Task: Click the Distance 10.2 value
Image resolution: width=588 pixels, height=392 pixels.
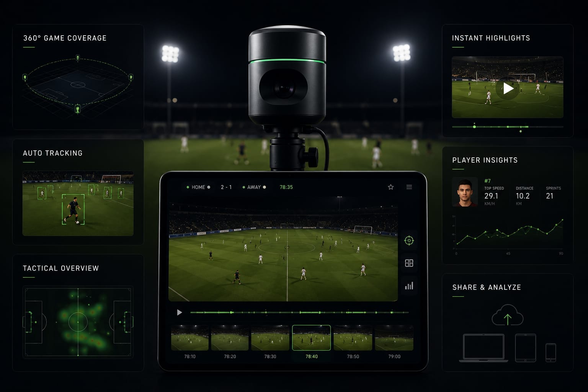Action: click(x=523, y=196)
